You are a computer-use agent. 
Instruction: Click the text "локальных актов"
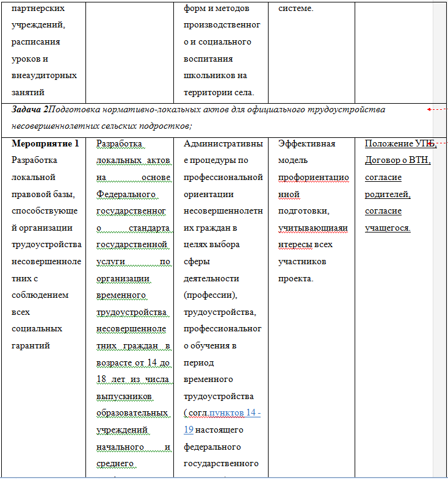tap(133, 160)
